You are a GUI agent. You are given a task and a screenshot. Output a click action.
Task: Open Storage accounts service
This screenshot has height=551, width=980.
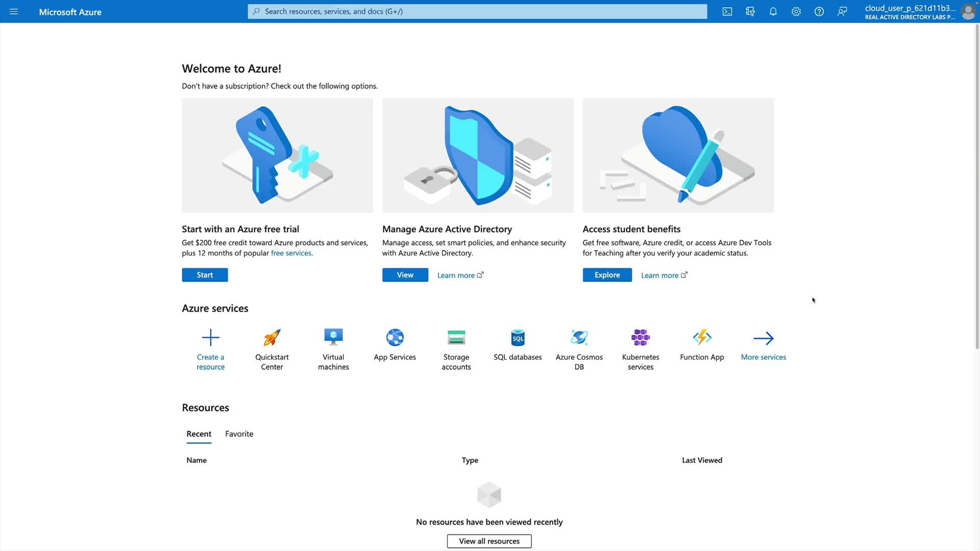click(456, 338)
